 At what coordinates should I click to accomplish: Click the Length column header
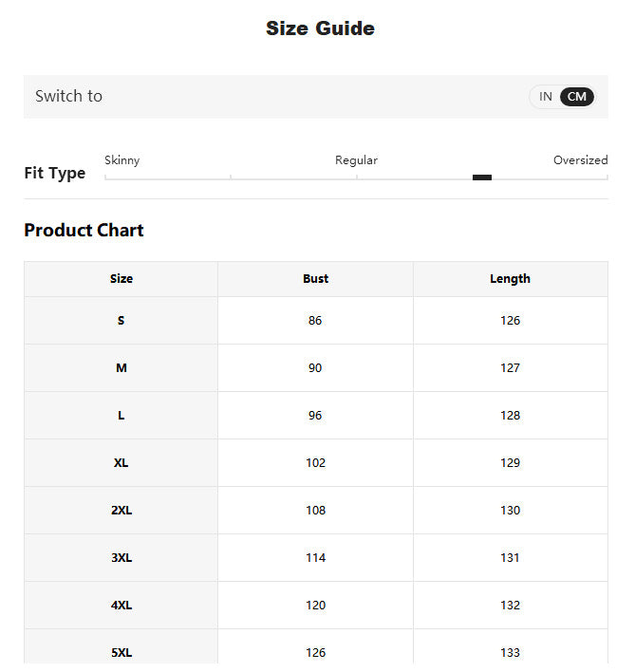pyautogui.click(x=511, y=278)
